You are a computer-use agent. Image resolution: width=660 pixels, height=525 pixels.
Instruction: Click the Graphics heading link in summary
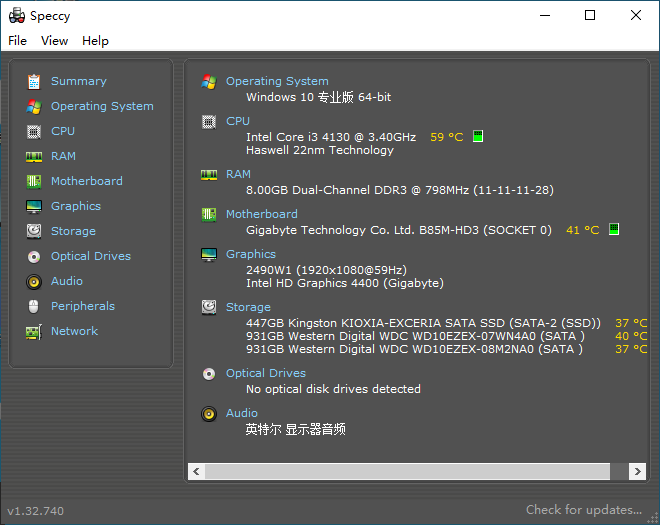click(251, 254)
